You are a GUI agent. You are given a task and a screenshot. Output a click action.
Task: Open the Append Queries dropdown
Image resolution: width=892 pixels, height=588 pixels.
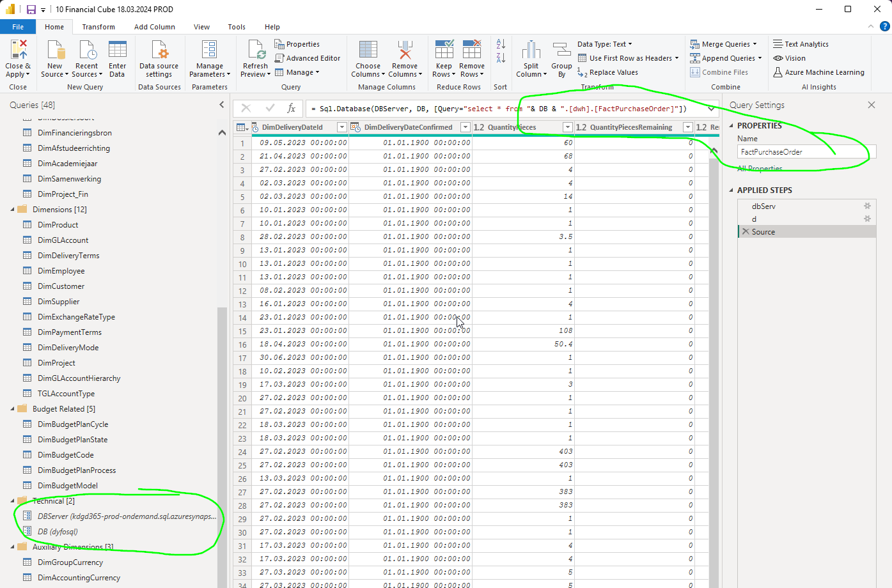tap(726, 58)
